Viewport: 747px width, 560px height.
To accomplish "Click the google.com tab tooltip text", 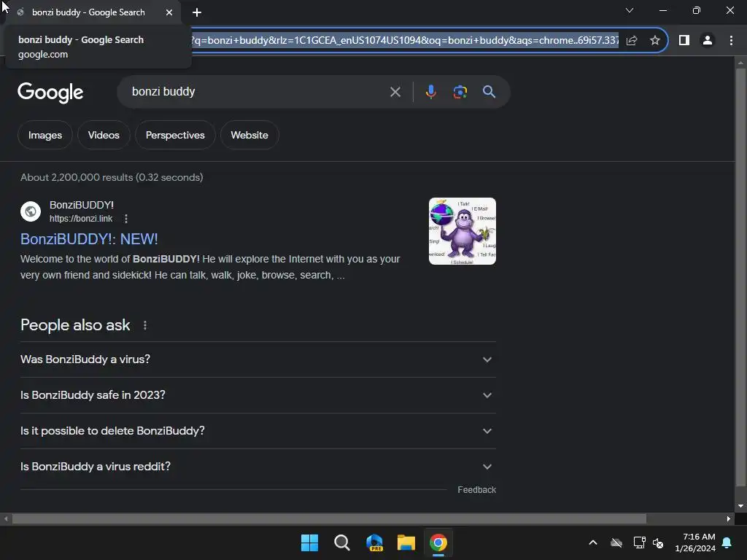I will click(43, 54).
